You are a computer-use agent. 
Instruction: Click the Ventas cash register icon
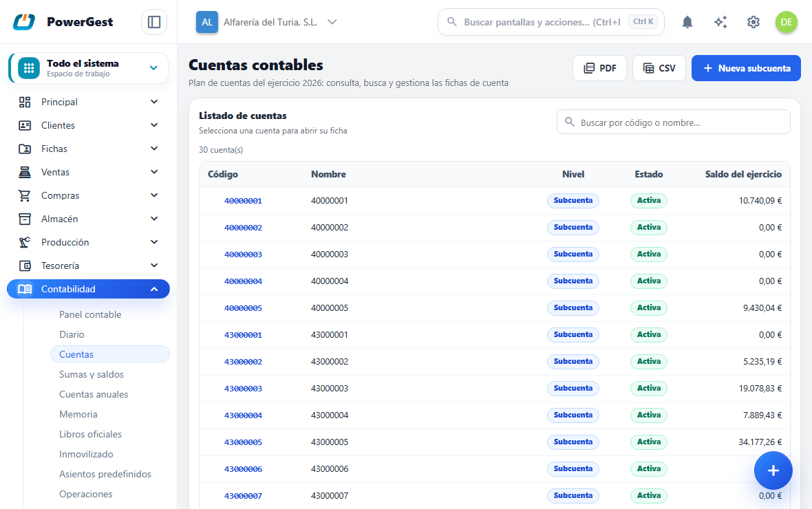[24, 172]
